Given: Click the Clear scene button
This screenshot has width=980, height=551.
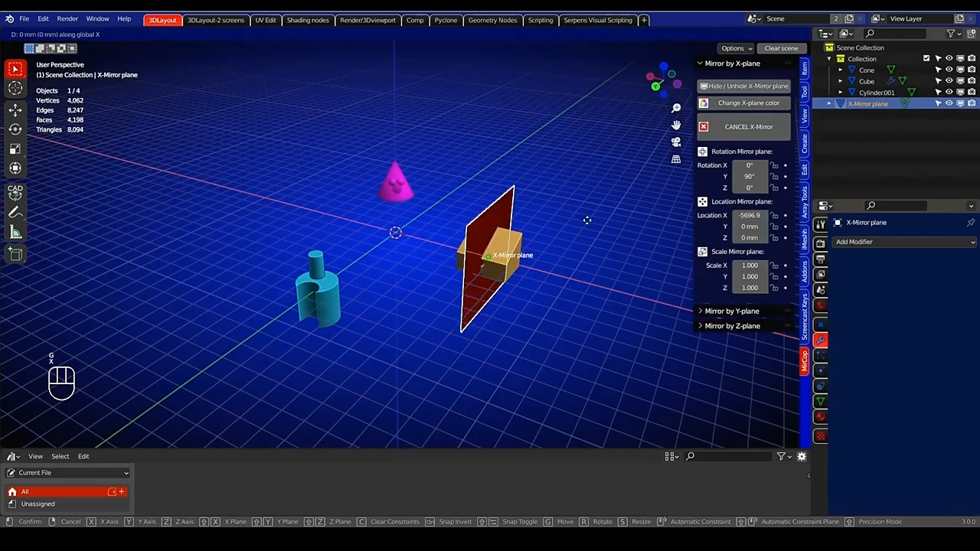Looking at the screenshot, I should [780, 48].
